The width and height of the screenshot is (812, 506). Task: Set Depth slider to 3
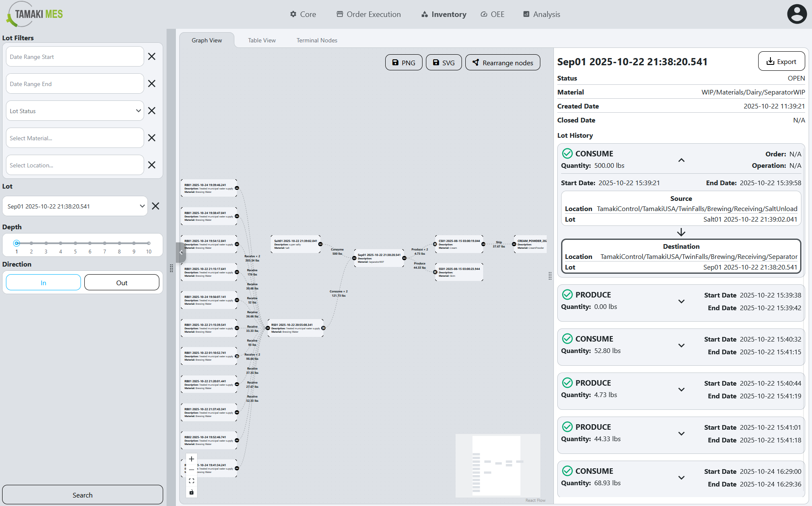(46, 243)
